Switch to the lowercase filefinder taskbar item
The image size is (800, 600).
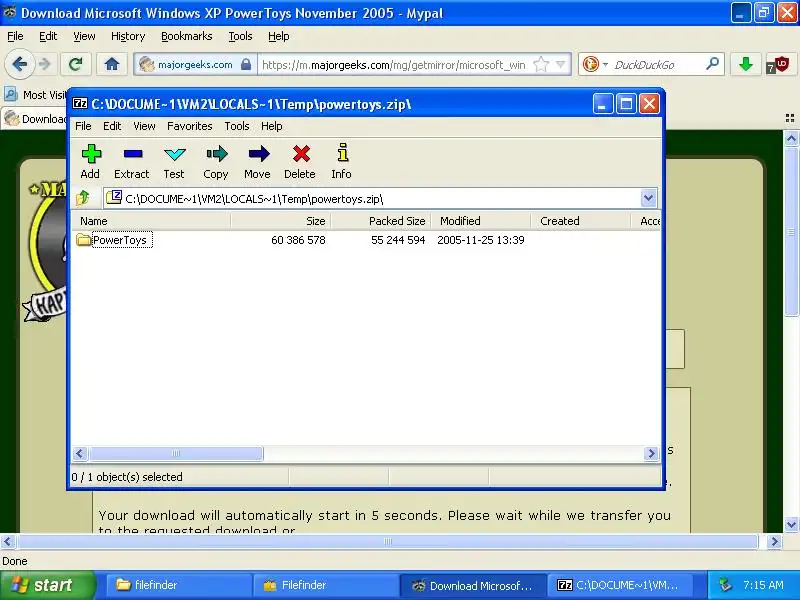coord(179,585)
